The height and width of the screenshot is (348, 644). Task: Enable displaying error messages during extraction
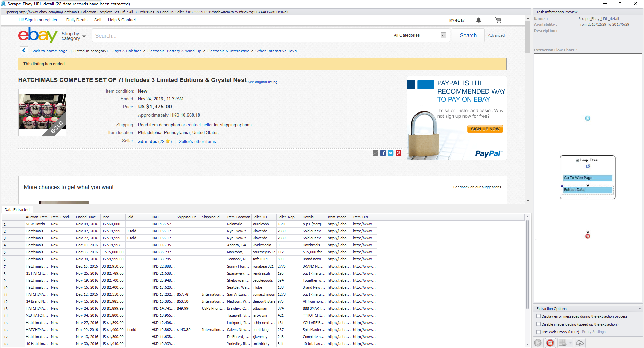(538, 316)
